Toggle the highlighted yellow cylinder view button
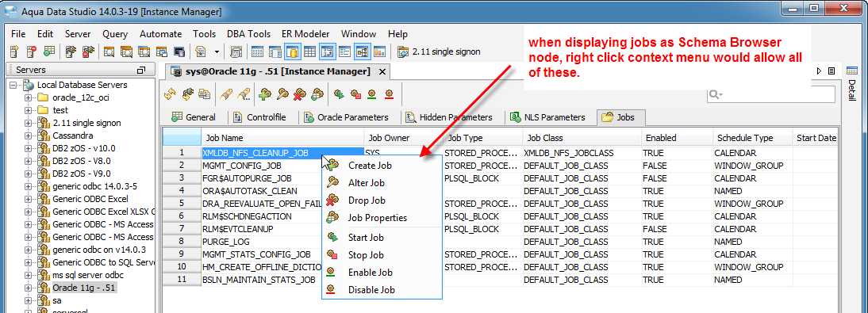Screen dimensions: 868x313 [x=293, y=52]
